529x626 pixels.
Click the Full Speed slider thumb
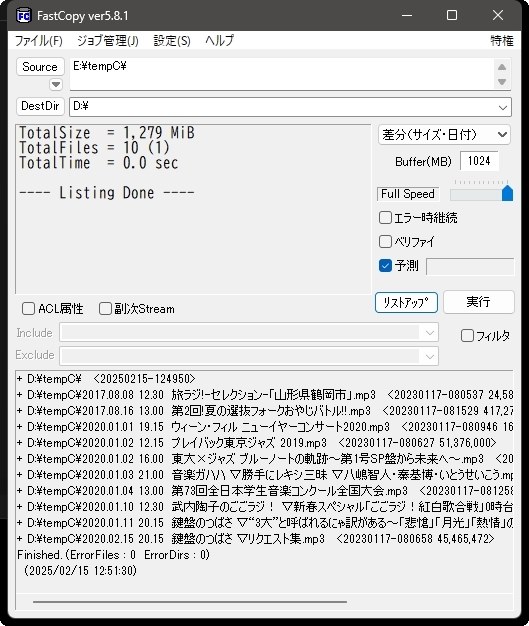[507, 193]
